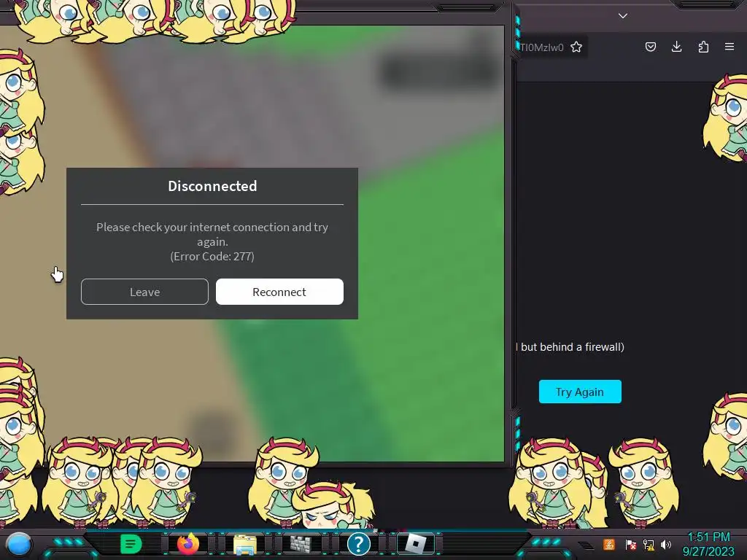Click the Leave button in Disconnected dialog
The width and height of the screenshot is (747, 560).
coord(145,292)
